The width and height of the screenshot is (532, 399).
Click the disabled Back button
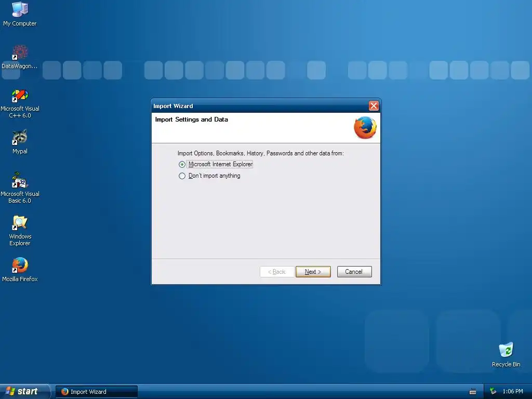click(276, 272)
